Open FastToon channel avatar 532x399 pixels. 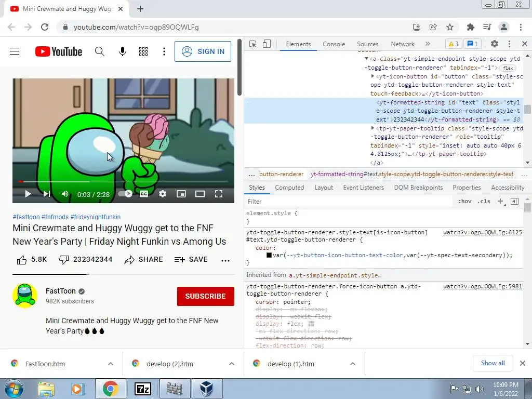[x=25, y=296]
